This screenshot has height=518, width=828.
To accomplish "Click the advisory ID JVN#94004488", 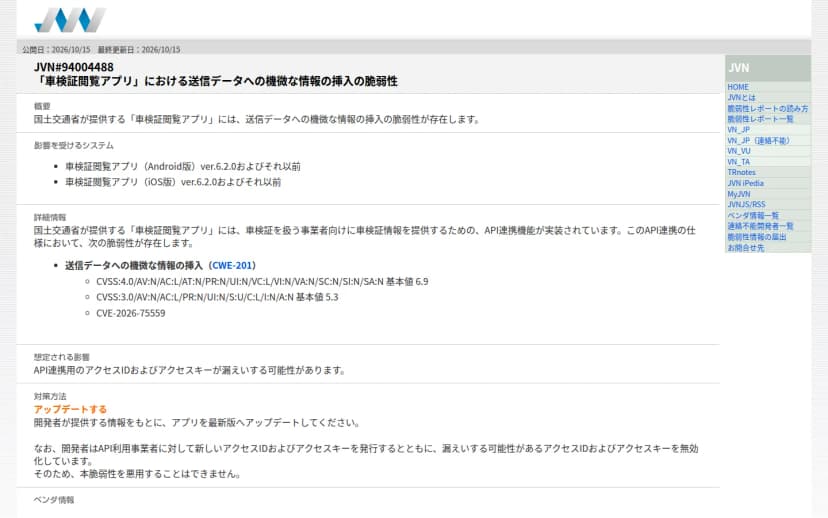I will tap(74, 67).
